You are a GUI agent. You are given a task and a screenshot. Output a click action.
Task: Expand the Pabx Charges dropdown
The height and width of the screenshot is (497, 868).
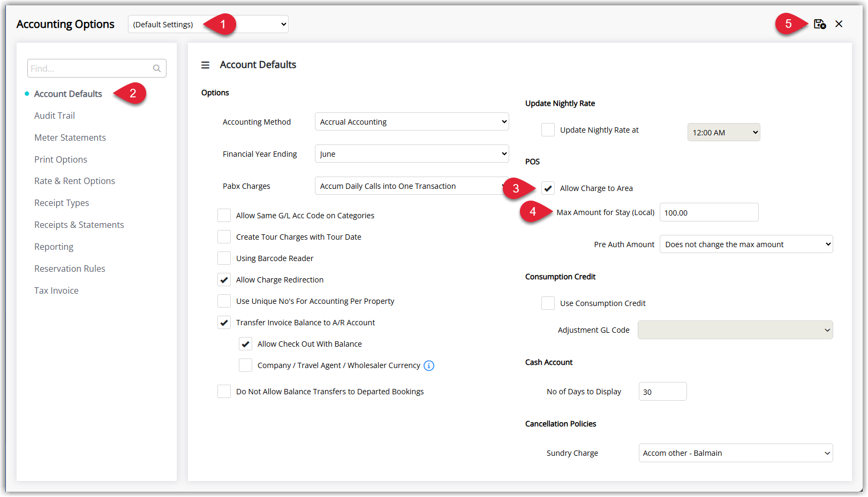[412, 186]
